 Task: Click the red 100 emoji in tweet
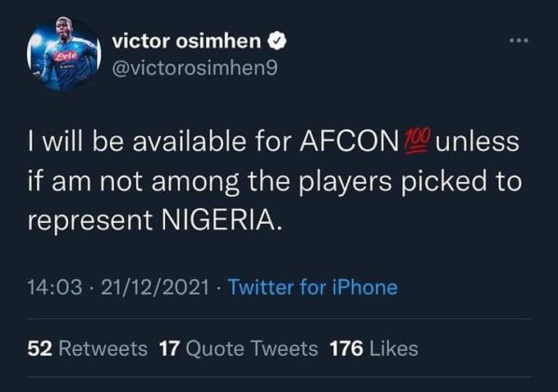click(x=417, y=141)
